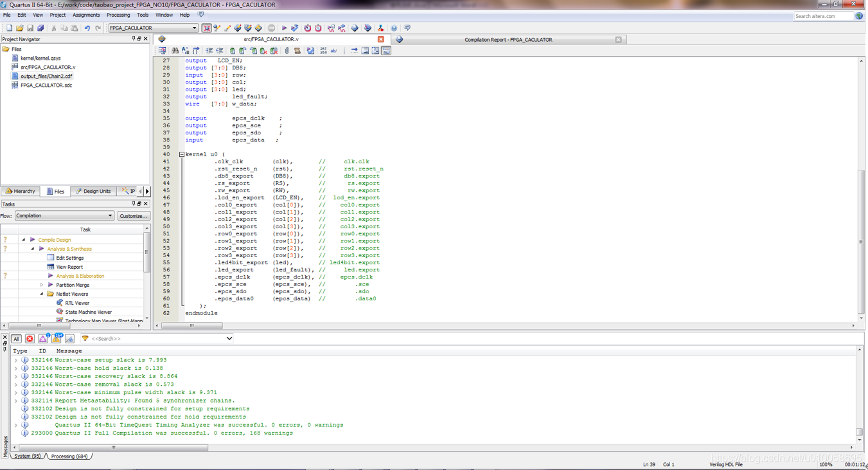868x470 pixels.
Task: Toggle the All messages filter button
Action: tap(16, 338)
